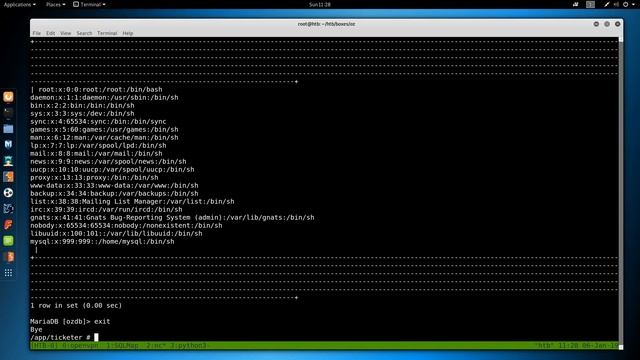640x360 pixels.
Task: Open the clock showing Sun 11:28
Action: (320, 4)
